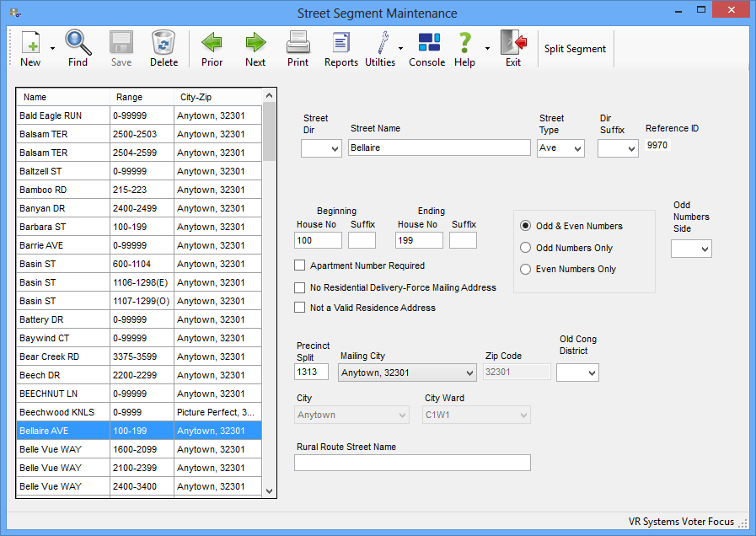
Task: Select the Basin ST 600-1104 row
Action: pyautogui.click(x=139, y=264)
